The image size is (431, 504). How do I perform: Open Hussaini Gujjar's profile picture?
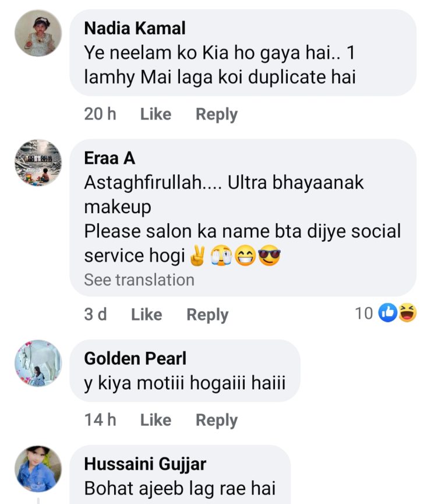point(38,469)
